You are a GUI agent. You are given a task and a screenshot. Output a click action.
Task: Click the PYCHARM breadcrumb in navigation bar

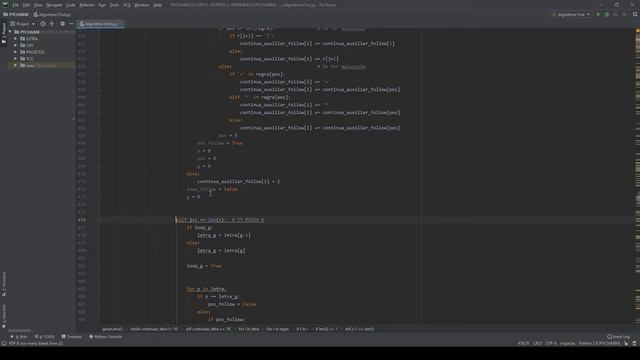[16, 14]
